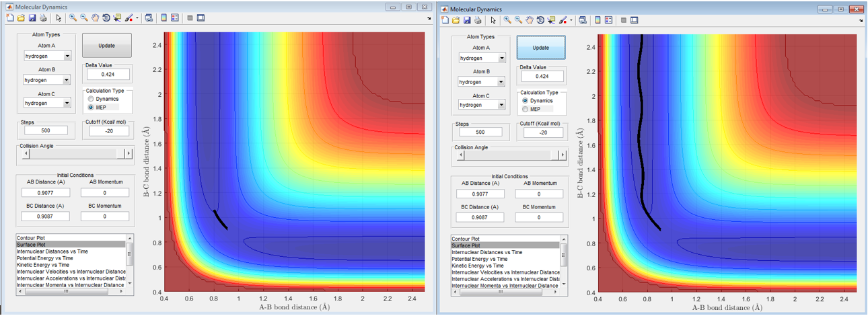Click Insert Colorbar icon in right window
Viewport: 868px width, 316px height.
pyautogui.click(x=597, y=20)
